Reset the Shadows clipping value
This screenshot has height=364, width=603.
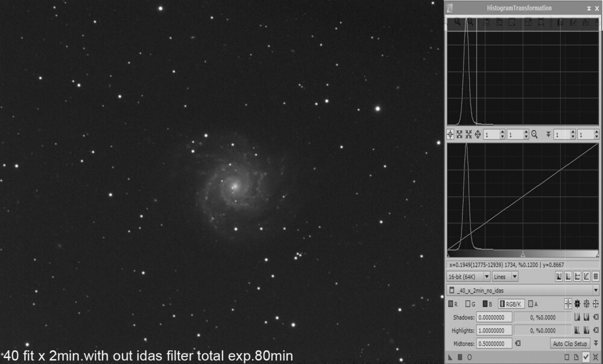[x=596, y=317]
